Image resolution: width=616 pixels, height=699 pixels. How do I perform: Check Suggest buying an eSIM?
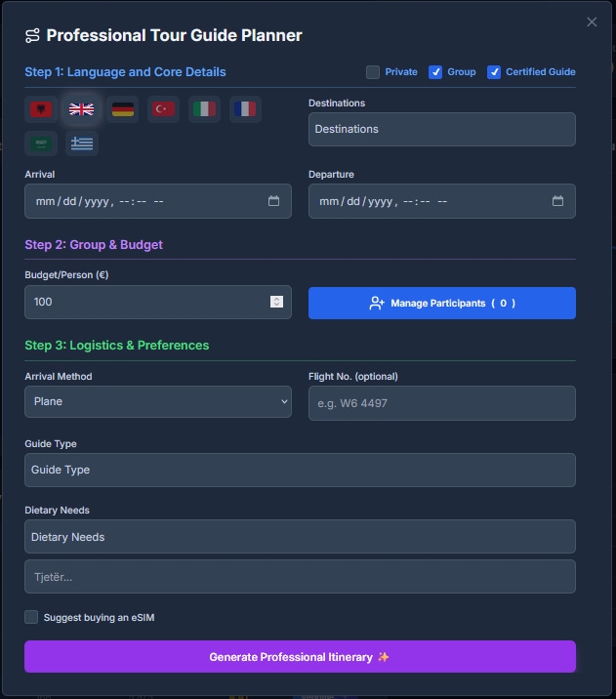pyautogui.click(x=31, y=617)
